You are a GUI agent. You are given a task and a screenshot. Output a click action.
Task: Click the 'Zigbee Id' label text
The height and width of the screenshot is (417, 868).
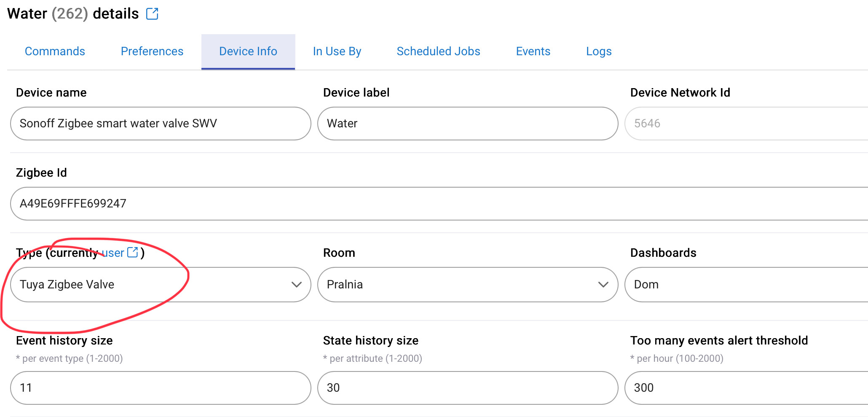pyautogui.click(x=41, y=173)
